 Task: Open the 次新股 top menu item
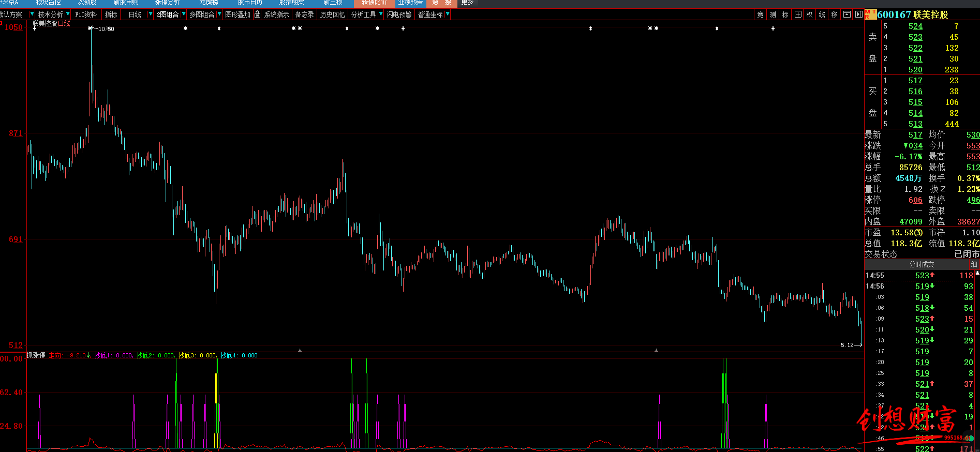pyautogui.click(x=87, y=3)
